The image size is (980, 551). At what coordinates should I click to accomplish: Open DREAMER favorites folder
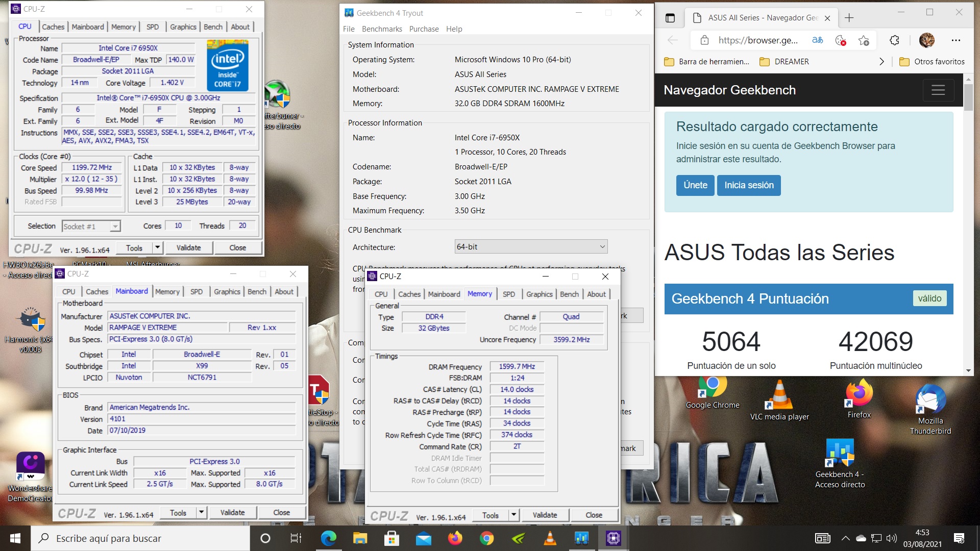(x=785, y=62)
